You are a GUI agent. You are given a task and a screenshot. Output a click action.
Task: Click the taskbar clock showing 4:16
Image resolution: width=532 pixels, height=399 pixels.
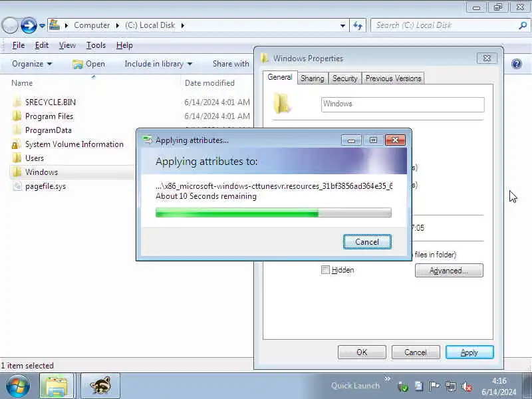(499, 386)
